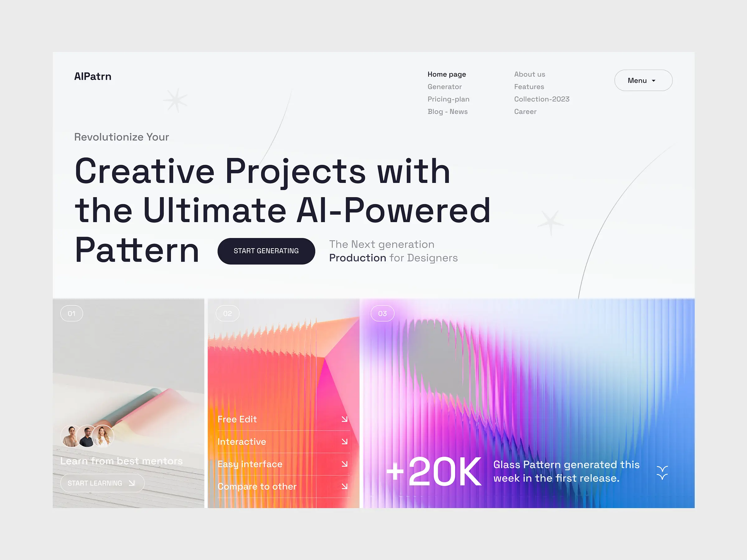The width and height of the screenshot is (747, 560).
Task: Expand the Collection-2023 navigation item
Action: [542, 99]
